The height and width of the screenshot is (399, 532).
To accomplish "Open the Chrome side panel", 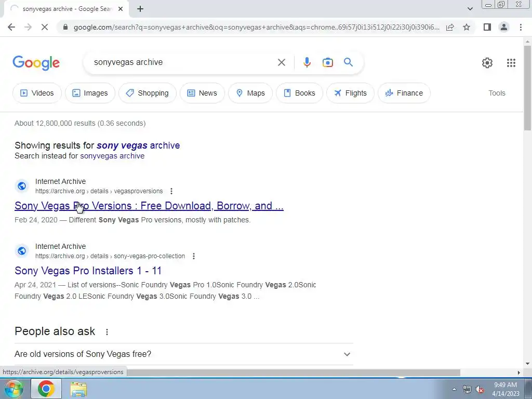I will [x=487, y=27].
